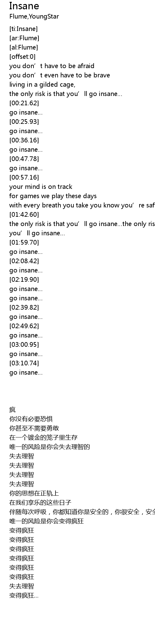This screenshot has height=644, width=155.
Task: Click translation line '你没有必要恐惧'
Action: [31, 419]
